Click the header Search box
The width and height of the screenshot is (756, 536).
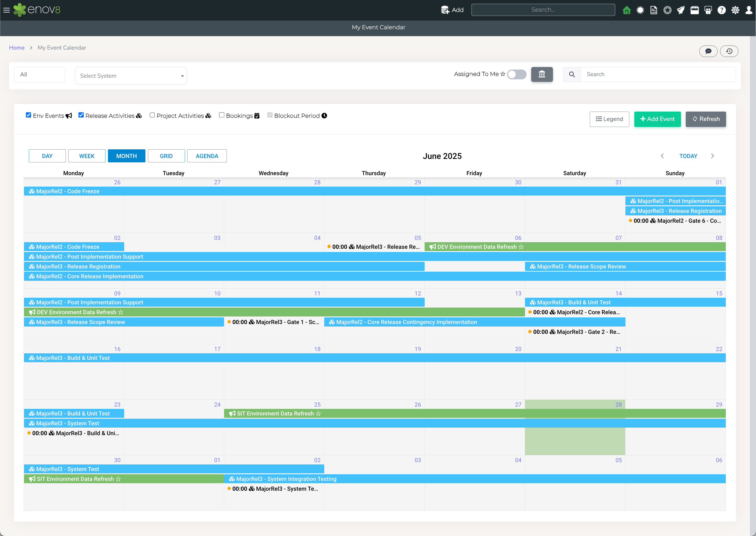click(x=543, y=10)
